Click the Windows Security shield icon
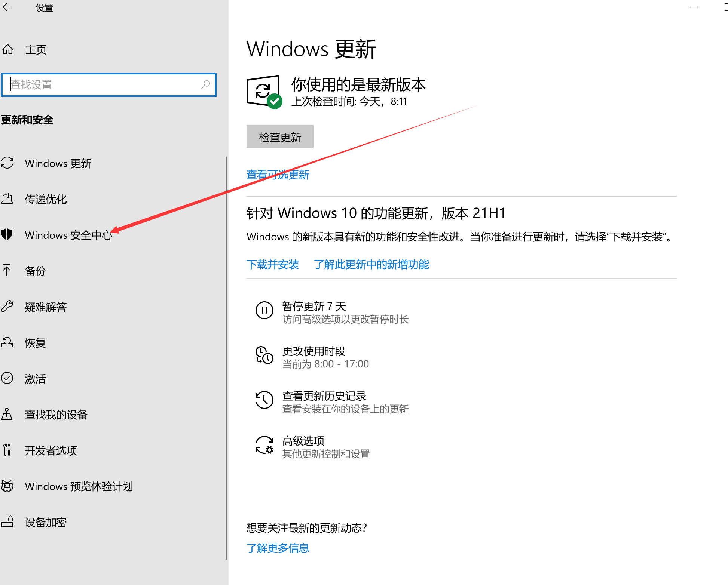The width and height of the screenshot is (728, 585). 7,235
